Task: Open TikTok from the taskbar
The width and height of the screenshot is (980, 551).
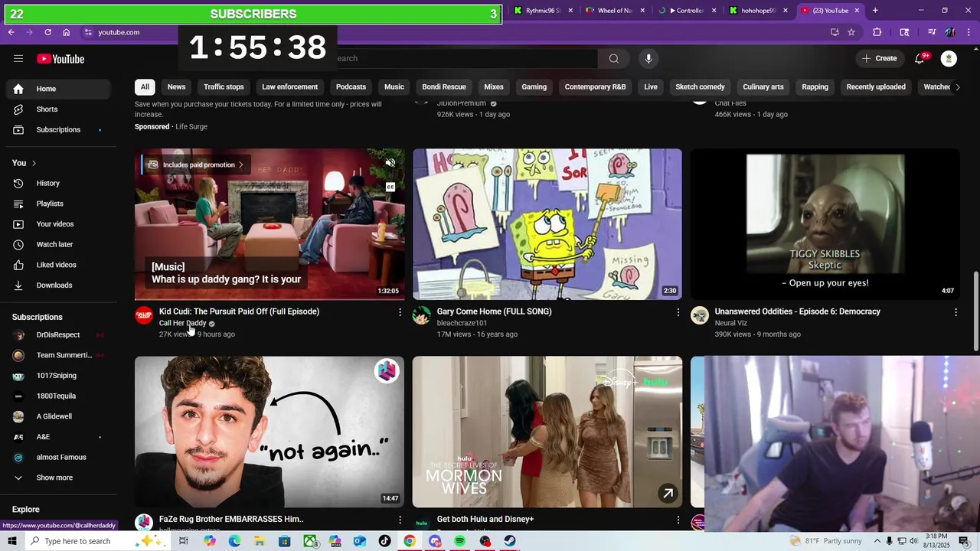Action: click(x=384, y=541)
